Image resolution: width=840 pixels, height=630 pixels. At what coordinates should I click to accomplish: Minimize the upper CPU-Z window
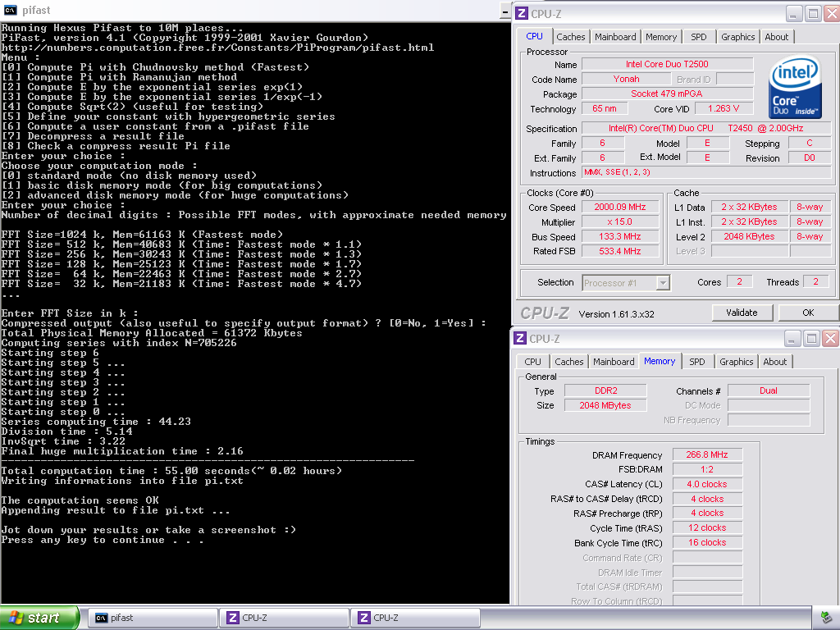coord(794,13)
